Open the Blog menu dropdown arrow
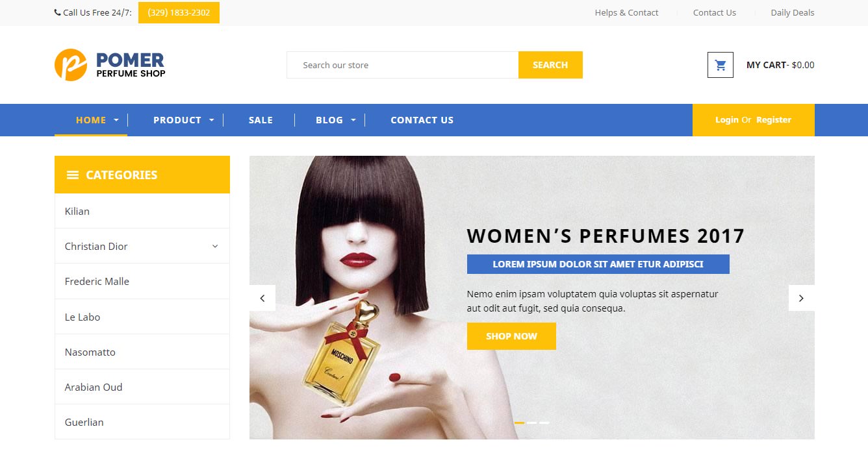 (x=353, y=120)
